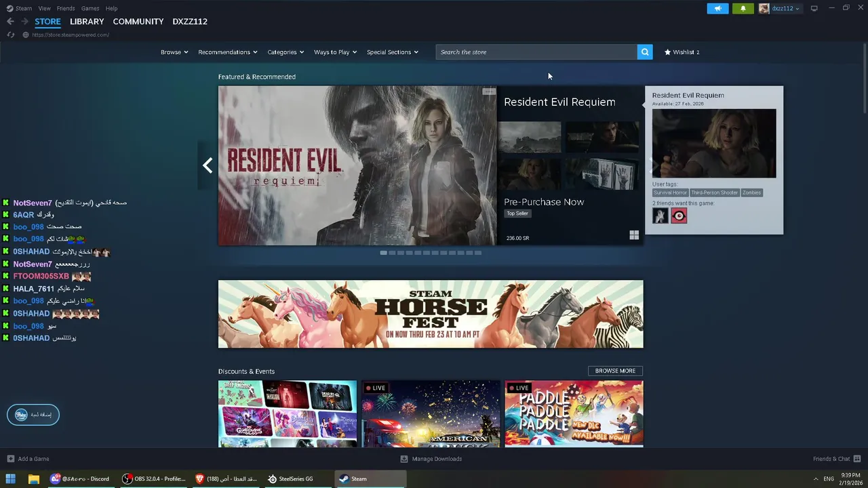Click the Zombies tag
This screenshot has height=488, width=868.
click(751, 192)
